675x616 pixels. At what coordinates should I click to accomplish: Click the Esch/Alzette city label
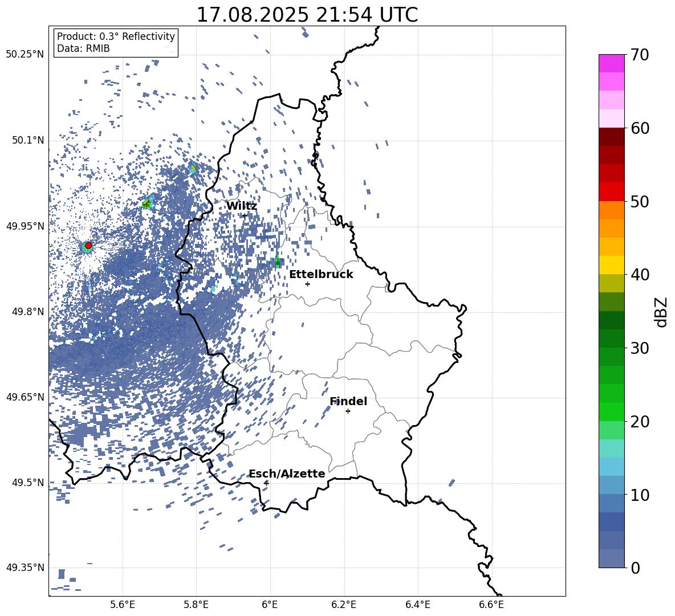287,474
